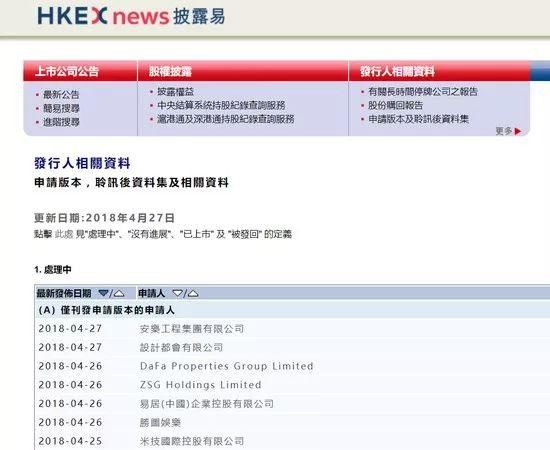This screenshot has width=550, height=450.
Task: Click the HKEX news logo
Action: click(131, 16)
